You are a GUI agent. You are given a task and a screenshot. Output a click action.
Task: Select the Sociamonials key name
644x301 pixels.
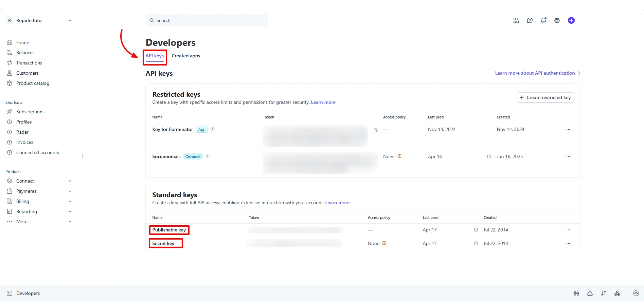(166, 156)
